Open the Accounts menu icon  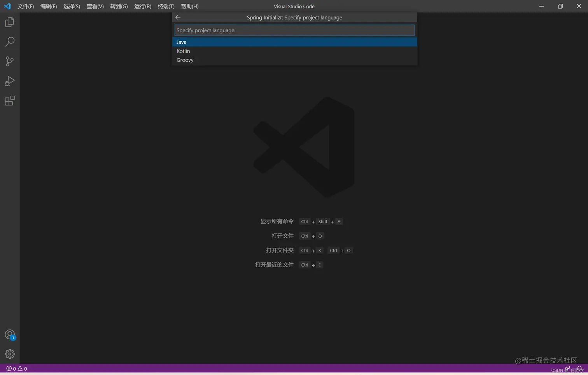(x=10, y=335)
